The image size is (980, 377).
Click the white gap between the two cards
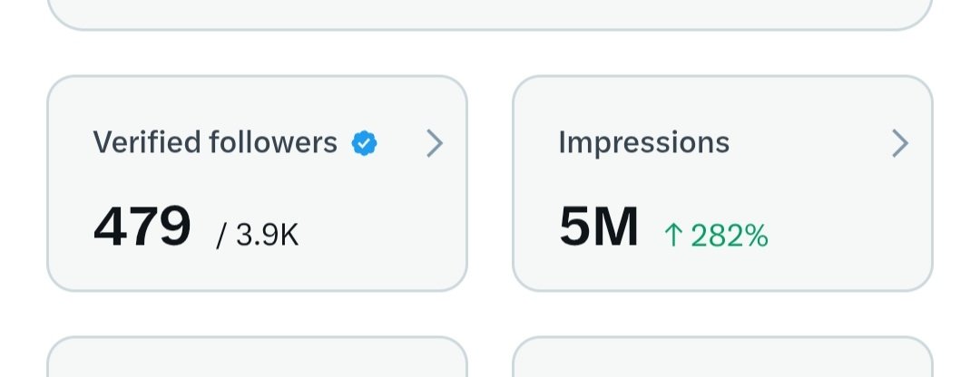point(490,183)
